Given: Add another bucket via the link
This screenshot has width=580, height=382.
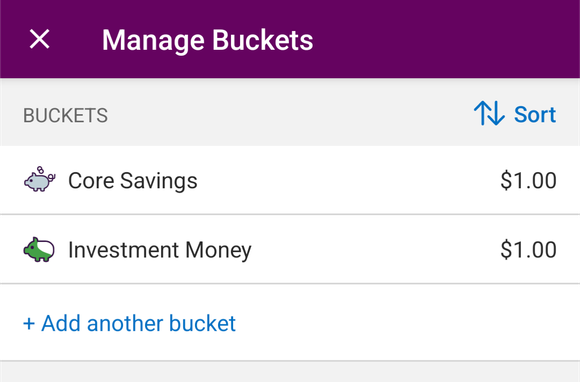Looking at the screenshot, I should [x=129, y=323].
